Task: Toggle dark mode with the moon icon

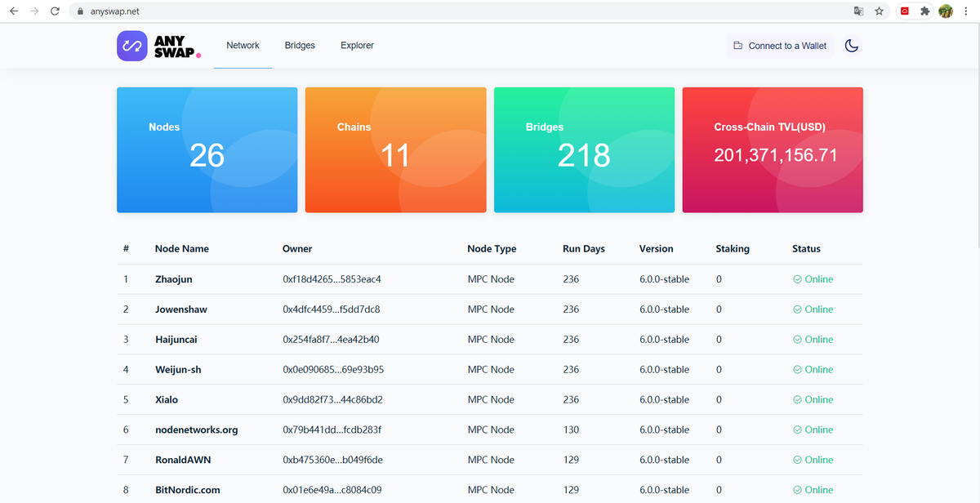Action: coord(851,46)
